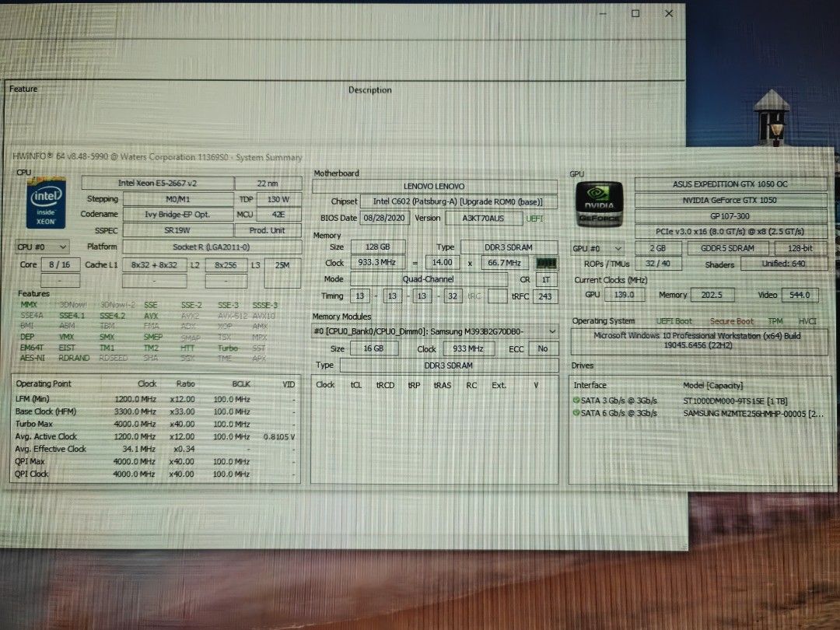Select the ST1000DM000-9TS15E drive row
The image size is (840, 630).
click(x=700, y=401)
